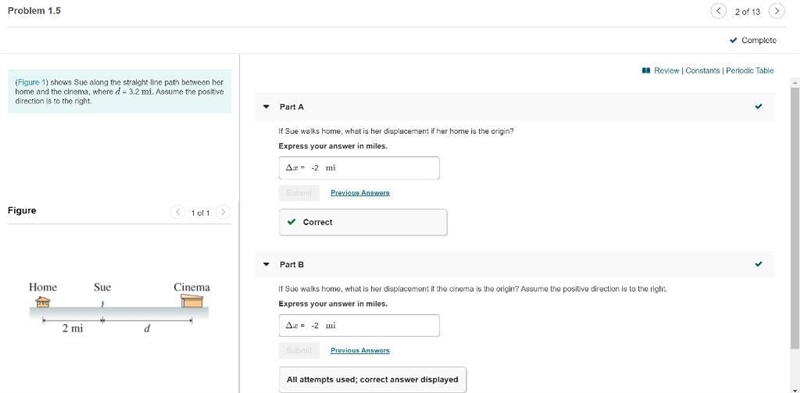The width and height of the screenshot is (800, 393).
Task: Click the "2 mi" distance label
Action: click(x=72, y=329)
